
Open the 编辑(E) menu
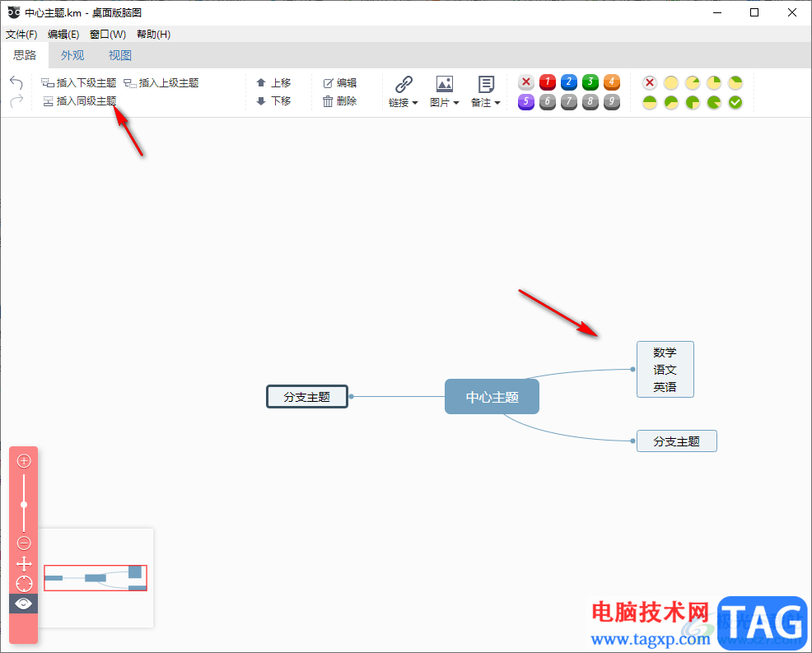click(63, 35)
